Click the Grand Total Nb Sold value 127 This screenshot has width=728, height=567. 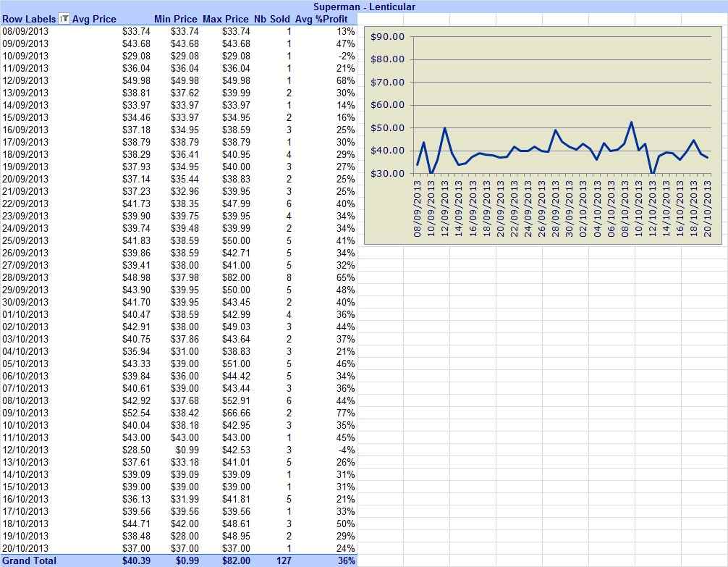coord(284,560)
